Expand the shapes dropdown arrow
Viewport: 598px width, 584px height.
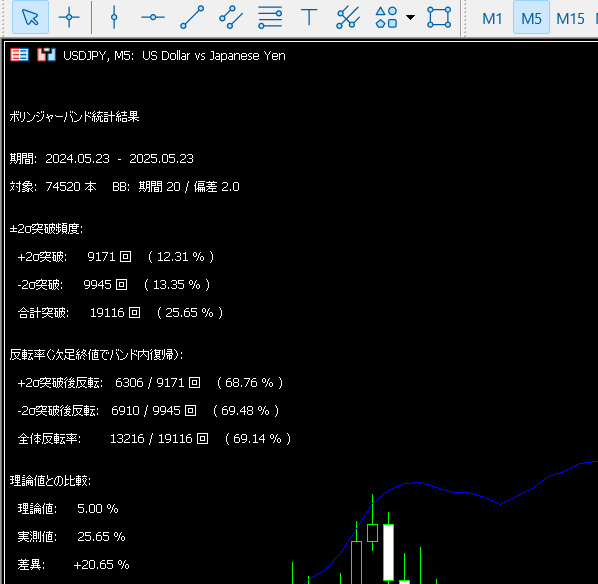[410, 17]
